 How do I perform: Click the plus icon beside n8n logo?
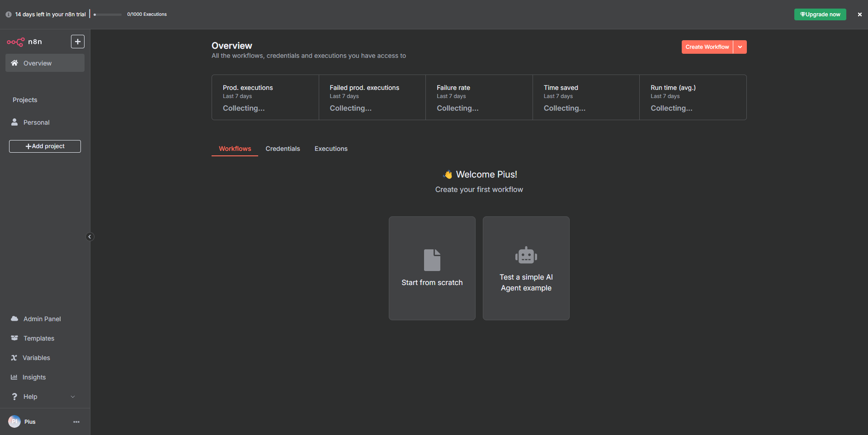pyautogui.click(x=78, y=42)
